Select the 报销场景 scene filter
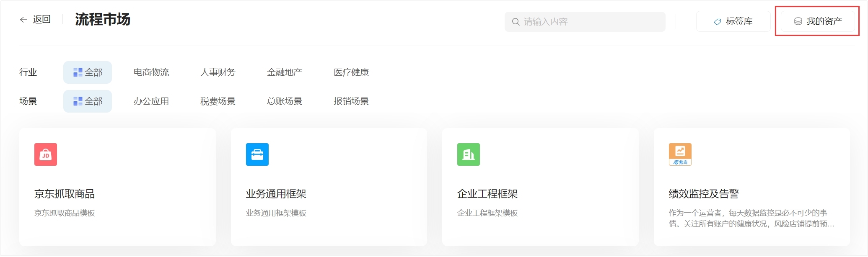Viewport: 868px width, 257px height. click(x=351, y=101)
